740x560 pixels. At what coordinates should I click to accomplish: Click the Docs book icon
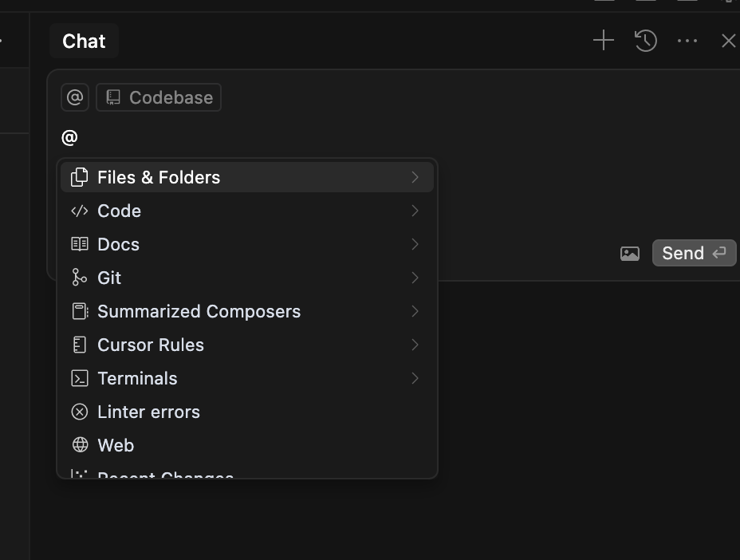[x=80, y=244]
